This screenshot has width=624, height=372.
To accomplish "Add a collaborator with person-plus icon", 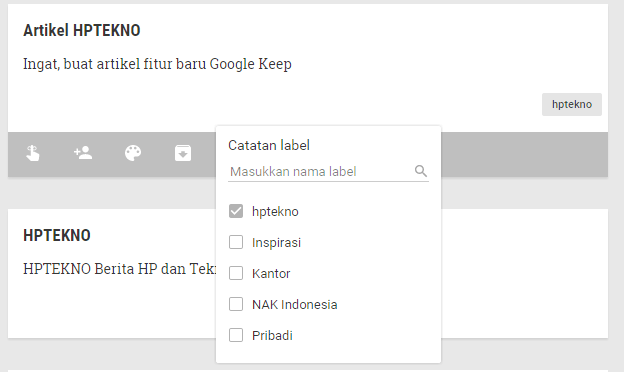I will (83, 153).
